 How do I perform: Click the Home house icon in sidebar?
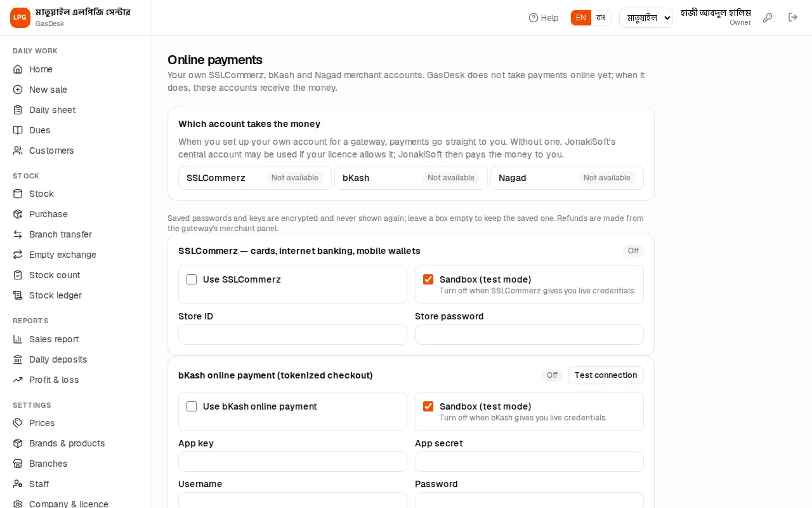point(18,69)
